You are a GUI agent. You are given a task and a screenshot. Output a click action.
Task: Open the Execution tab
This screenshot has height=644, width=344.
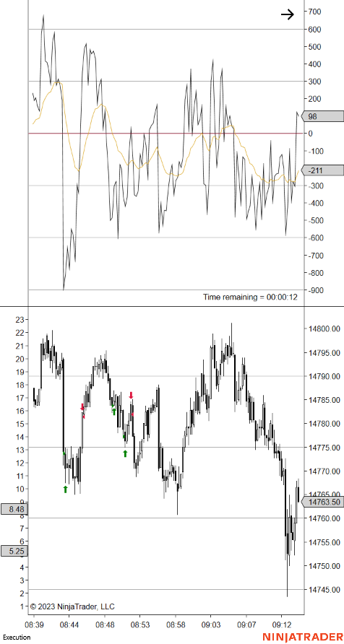[17, 637]
